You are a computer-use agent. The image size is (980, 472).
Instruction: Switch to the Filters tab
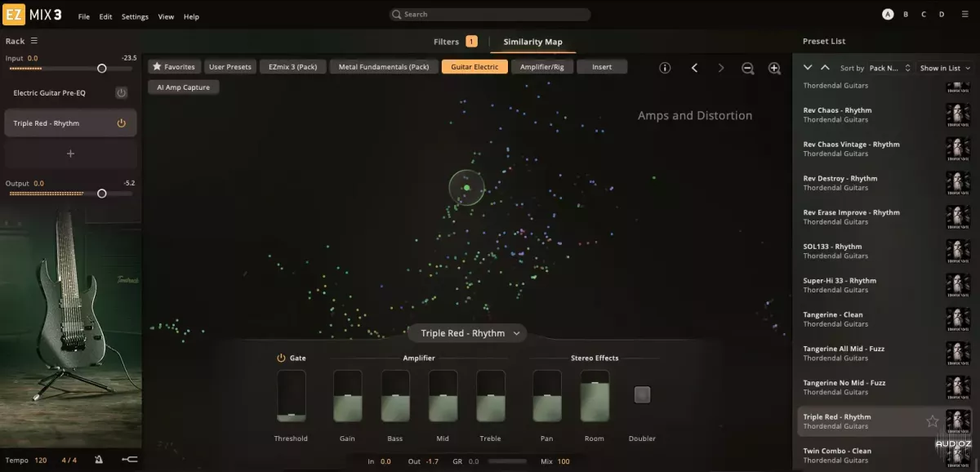point(455,42)
